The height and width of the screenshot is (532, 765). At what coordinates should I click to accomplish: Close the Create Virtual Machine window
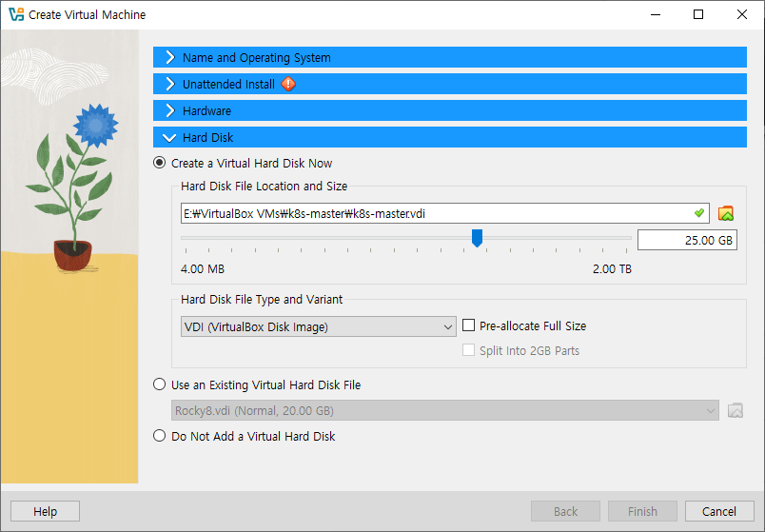tap(741, 14)
